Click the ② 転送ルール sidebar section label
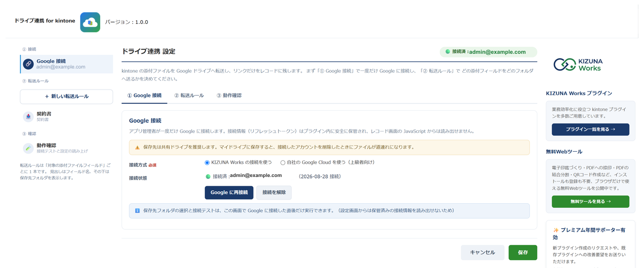This screenshot has width=644, height=268. [x=35, y=81]
